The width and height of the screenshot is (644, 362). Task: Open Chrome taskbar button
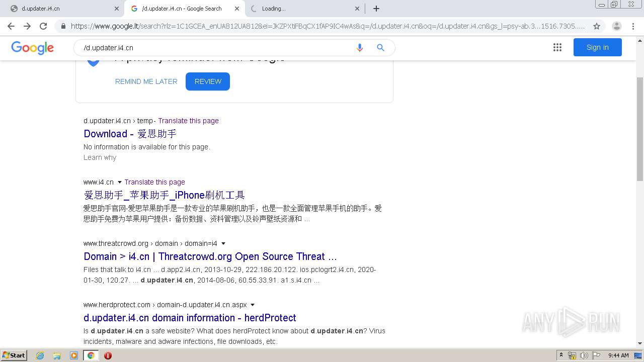pyautogui.click(x=91, y=355)
